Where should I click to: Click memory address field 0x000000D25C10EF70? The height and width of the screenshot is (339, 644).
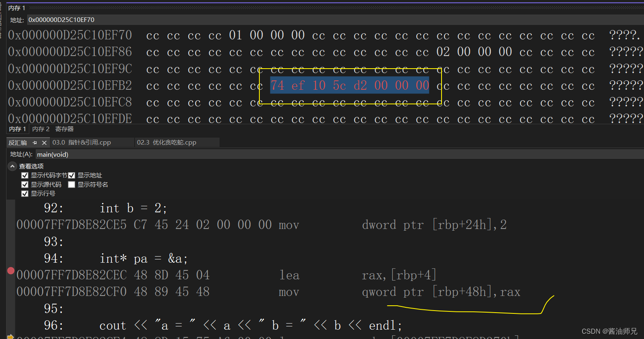tap(335, 20)
